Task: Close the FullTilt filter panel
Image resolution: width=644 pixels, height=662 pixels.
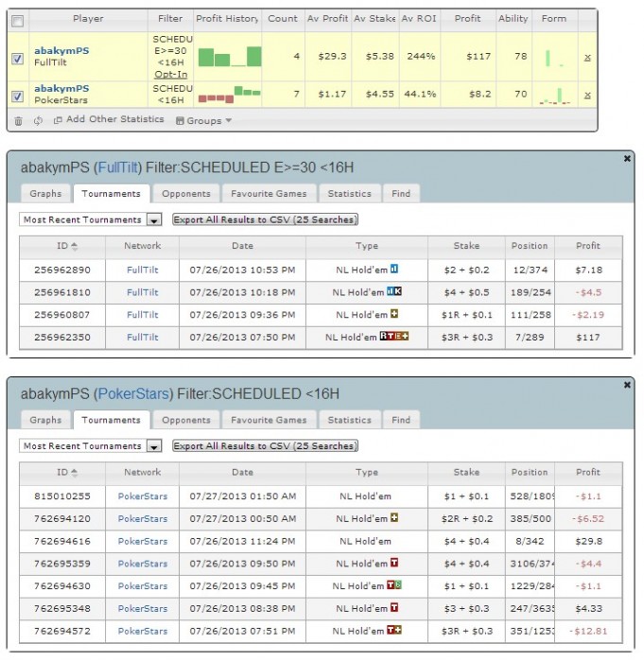Action: point(627,158)
